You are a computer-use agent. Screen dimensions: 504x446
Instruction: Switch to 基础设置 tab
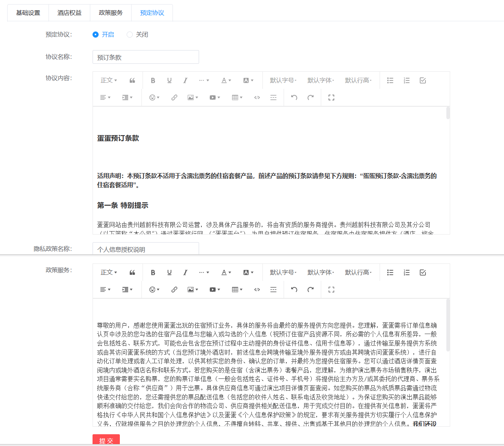(x=28, y=13)
